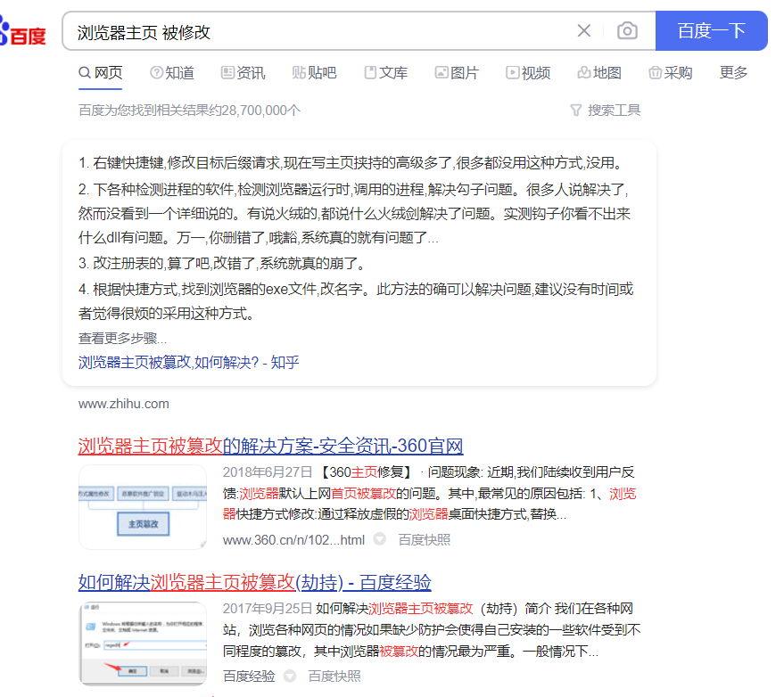Open the 采购 shopping tab

click(x=670, y=73)
